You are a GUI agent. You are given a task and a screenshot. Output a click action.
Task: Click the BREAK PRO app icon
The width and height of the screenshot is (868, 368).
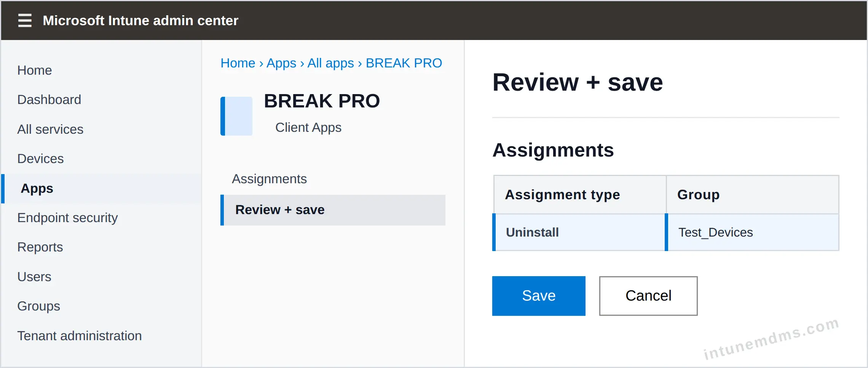[236, 116]
